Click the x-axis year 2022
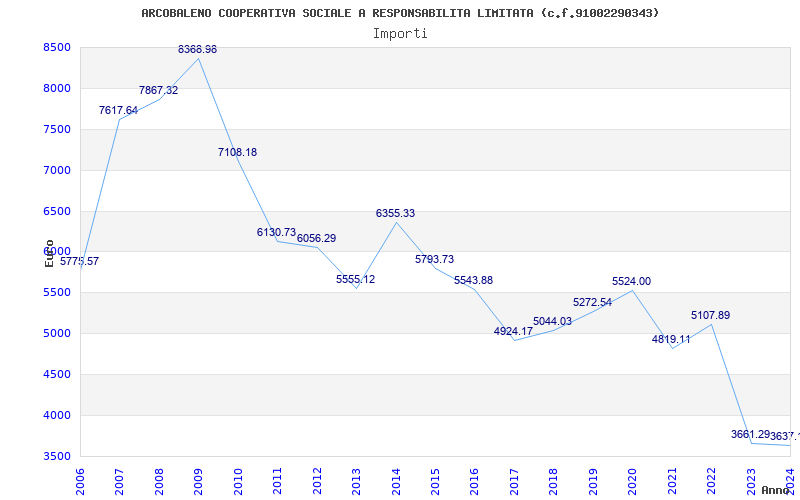 711,481
